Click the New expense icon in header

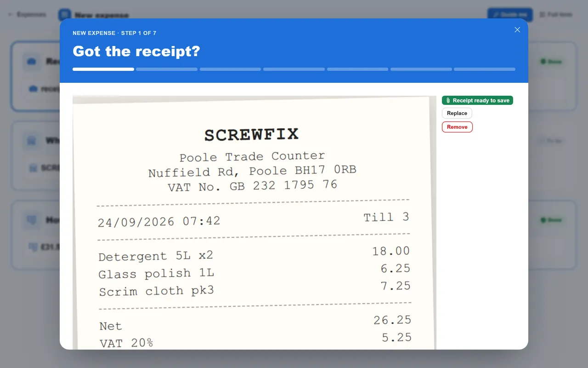65,15
